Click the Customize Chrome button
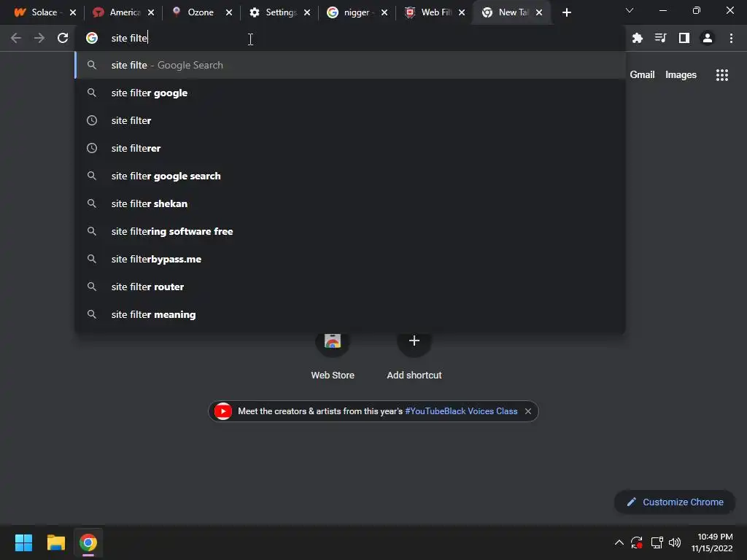This screenshot has height=560, width=747. point(675,502)
